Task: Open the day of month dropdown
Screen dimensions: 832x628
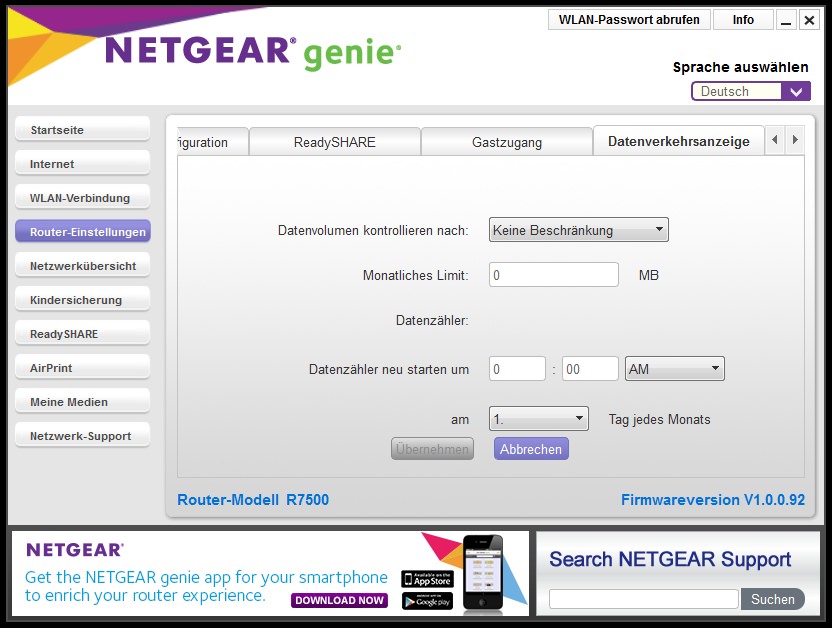Action: tap(539, 419)
